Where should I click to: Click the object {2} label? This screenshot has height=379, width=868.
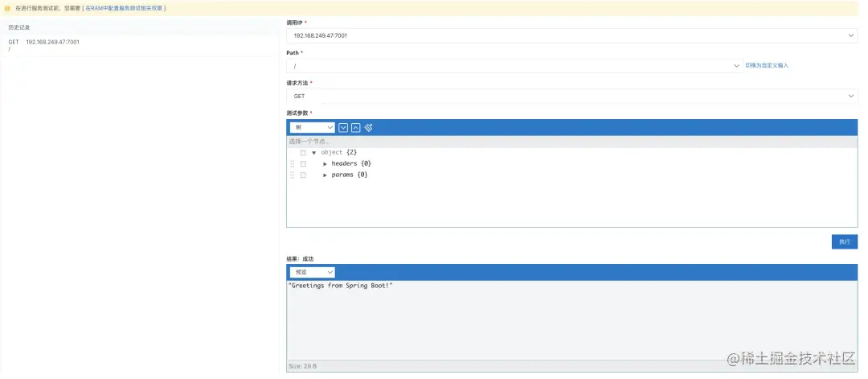[339, 152]
